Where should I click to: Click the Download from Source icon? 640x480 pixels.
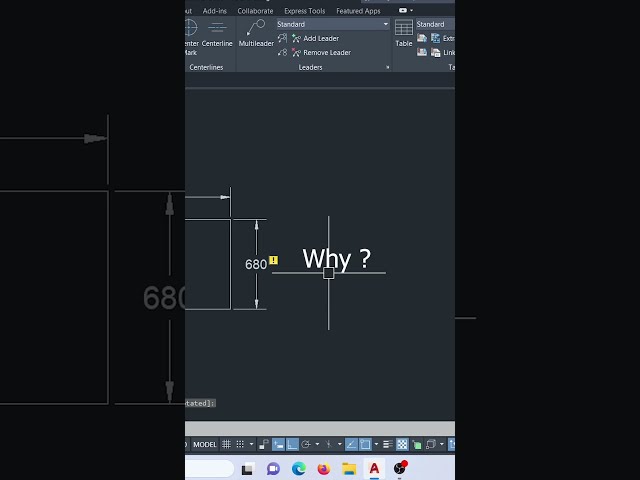[x=422, y=38]
